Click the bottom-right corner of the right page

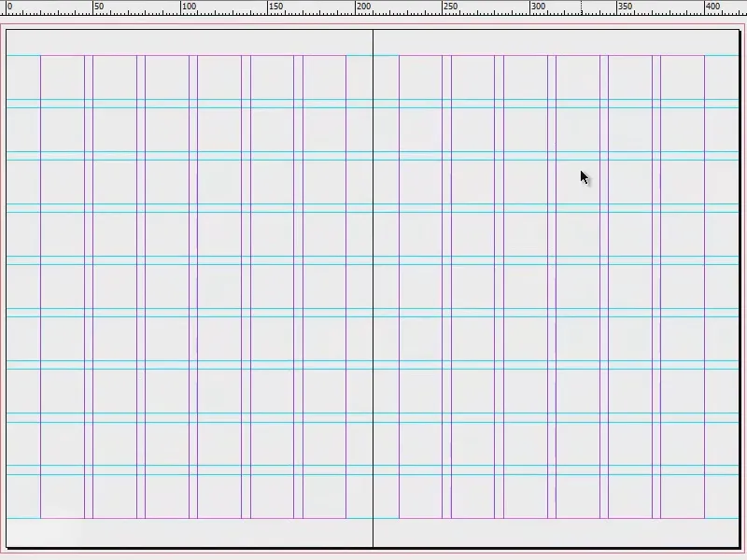[x=738, y=549]
